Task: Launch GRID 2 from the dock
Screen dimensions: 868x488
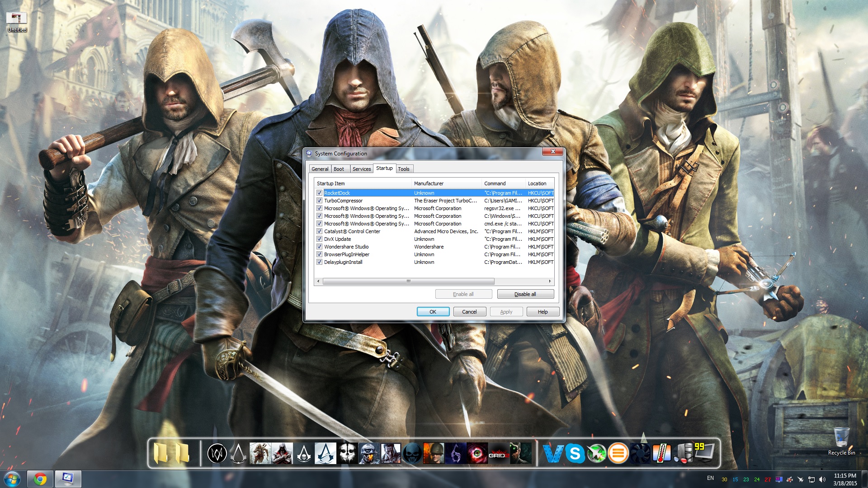Action: coord(499,453)
